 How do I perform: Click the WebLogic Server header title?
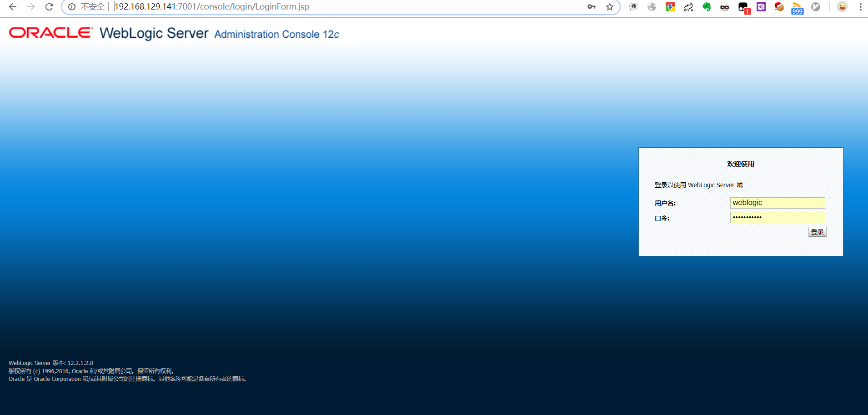[154, 33]
